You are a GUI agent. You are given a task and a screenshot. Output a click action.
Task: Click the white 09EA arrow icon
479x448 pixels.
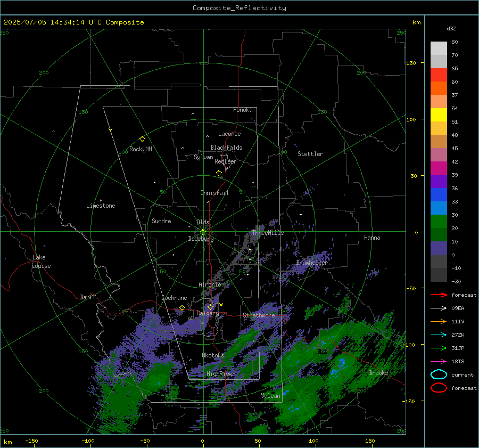[439, 308]
